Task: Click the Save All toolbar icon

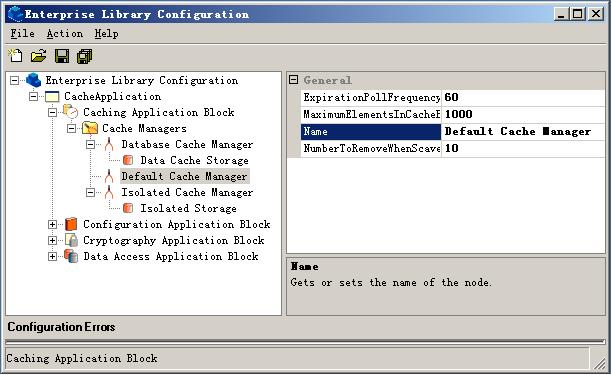Action: pyautogui.click(x=85, y=56)
